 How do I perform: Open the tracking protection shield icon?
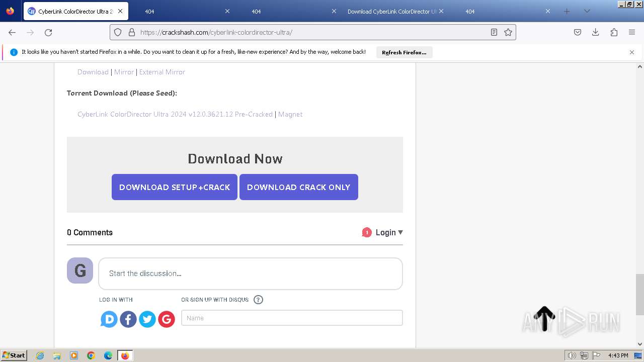pos(118,32)
